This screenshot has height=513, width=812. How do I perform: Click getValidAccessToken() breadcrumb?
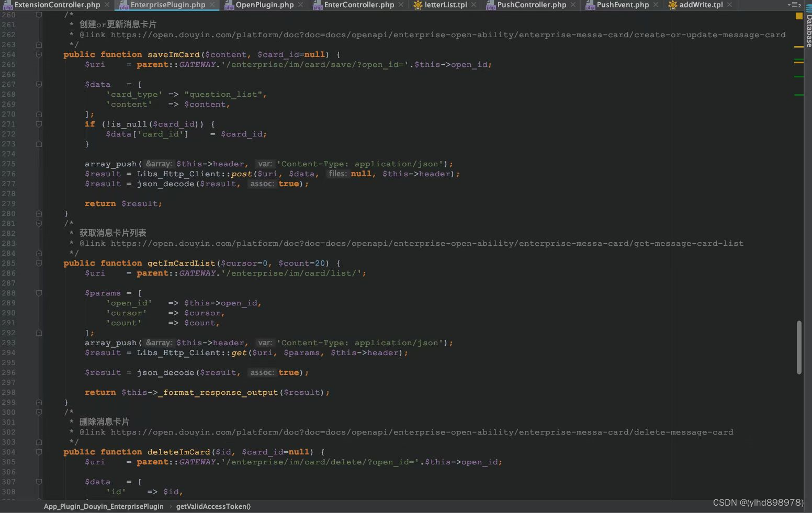point(213,506)
